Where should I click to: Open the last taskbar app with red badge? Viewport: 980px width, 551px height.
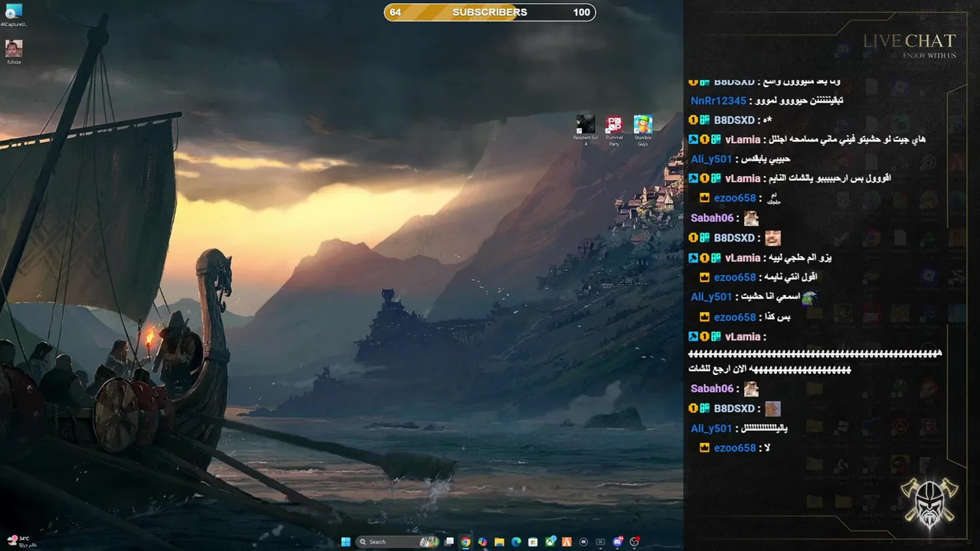(635, 542)
